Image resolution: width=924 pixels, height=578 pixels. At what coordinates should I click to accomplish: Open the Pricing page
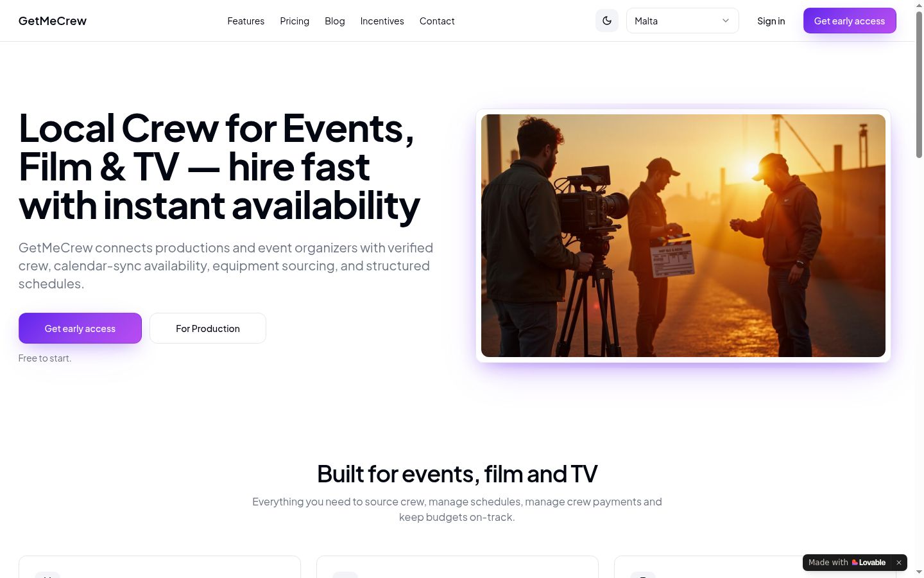295,21
